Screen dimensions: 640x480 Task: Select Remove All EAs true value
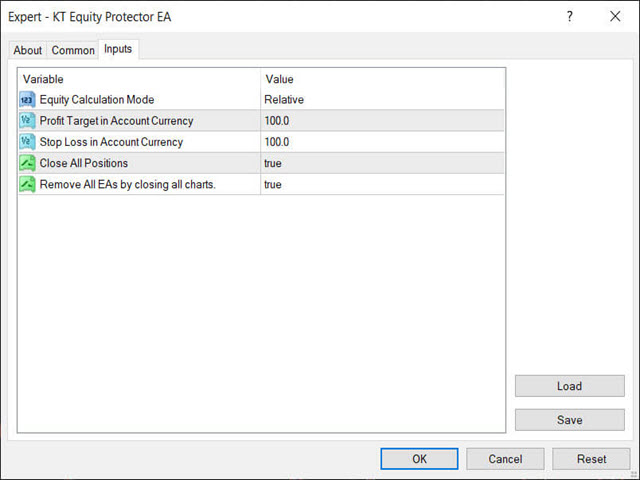pyautogui.click(x=382, y=184)
